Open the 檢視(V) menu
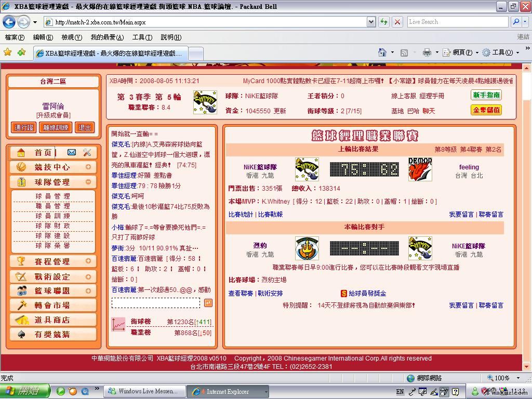532x399 pixels. coord(72,37)
